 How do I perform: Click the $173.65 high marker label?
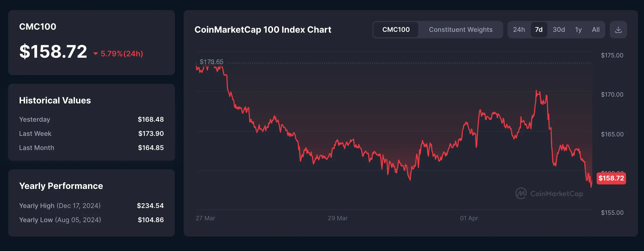[211, 62]
